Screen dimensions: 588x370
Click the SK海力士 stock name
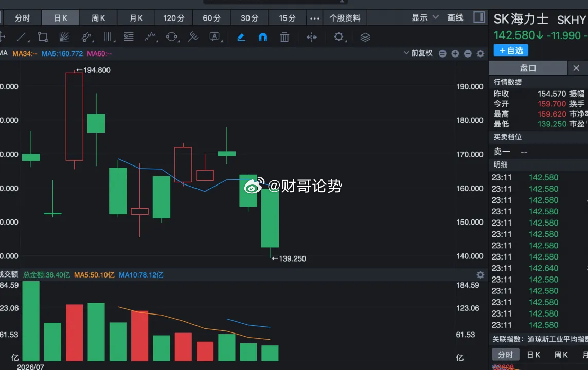pos(521,19)
